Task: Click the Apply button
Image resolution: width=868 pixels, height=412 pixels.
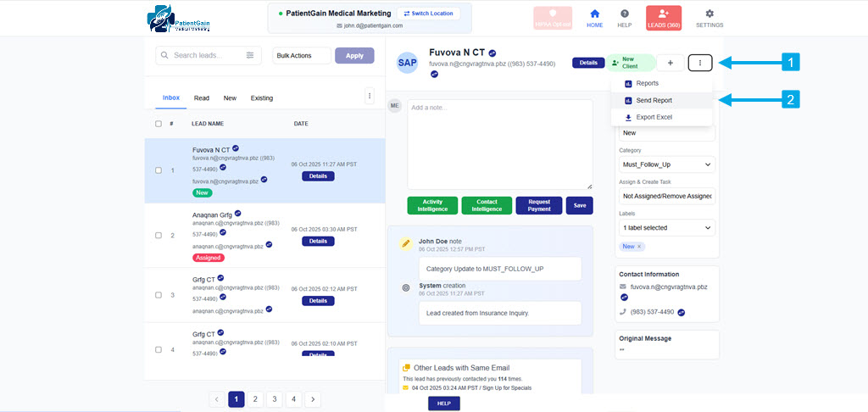Action: coord(354,55)
